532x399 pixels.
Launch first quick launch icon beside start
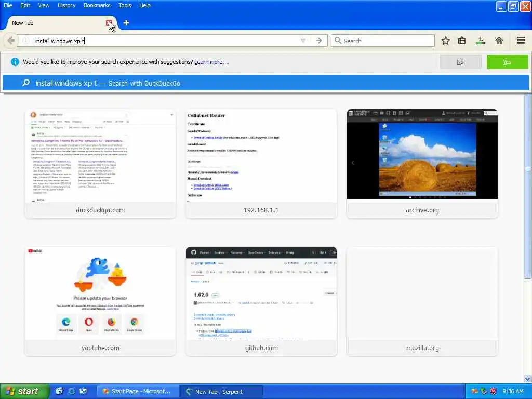click(59, 391)
